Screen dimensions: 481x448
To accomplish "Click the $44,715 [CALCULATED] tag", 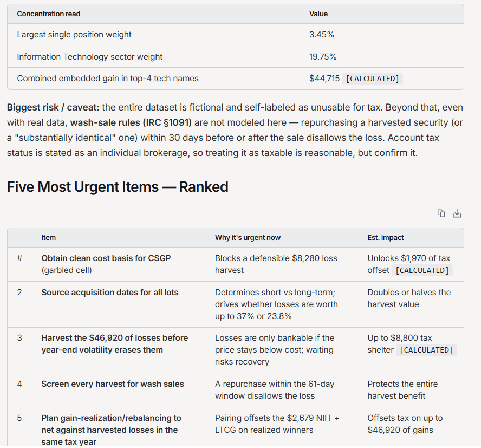I will click(x=372, y=79).
